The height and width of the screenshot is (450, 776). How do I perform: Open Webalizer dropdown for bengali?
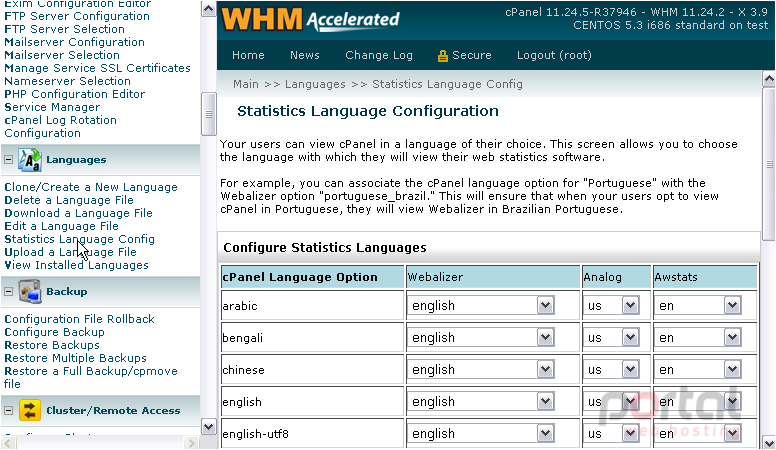pos(481,338)
